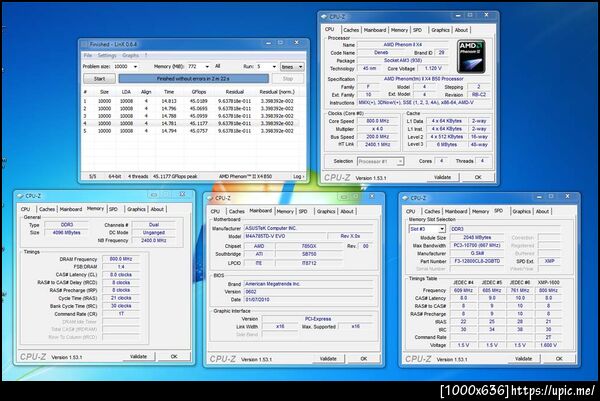
Task: Click the 'Finished without errors' progress bar
Action: pos(194,78)
